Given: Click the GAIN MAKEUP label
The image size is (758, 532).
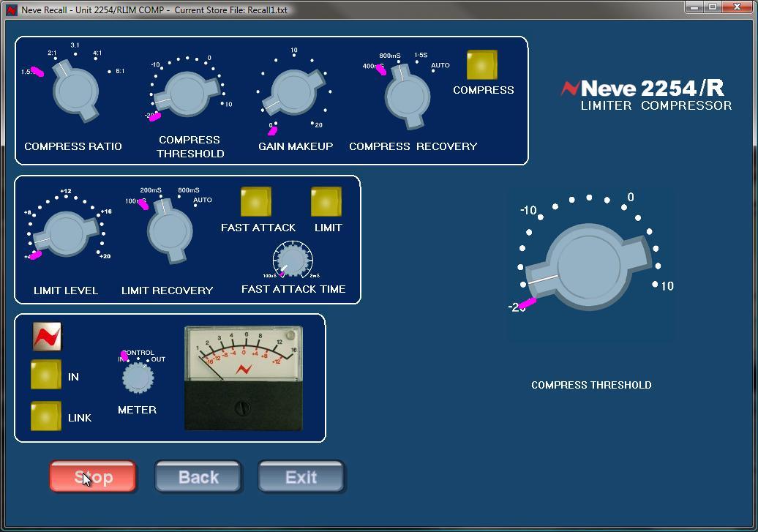Looking at the screenshot, I should [x=296, y=146].
